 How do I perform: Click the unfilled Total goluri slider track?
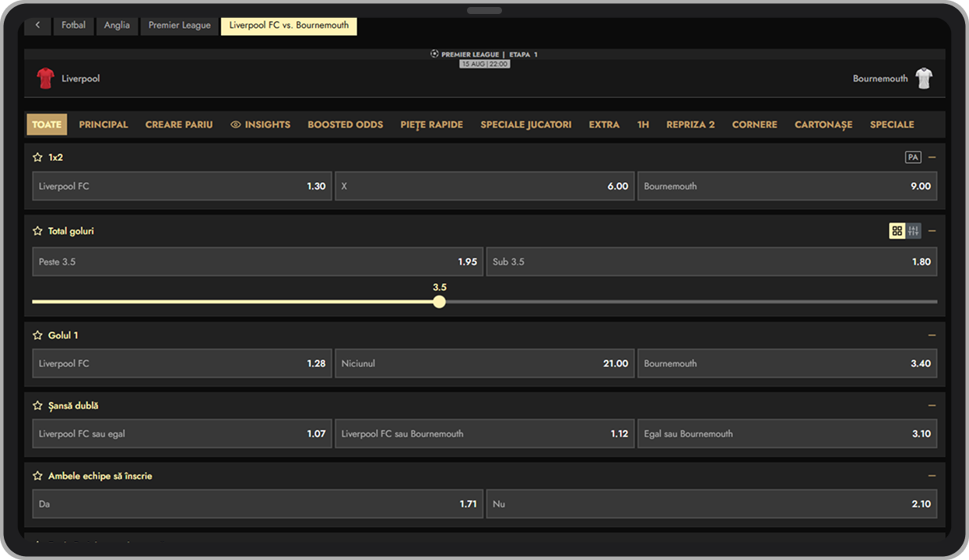click(692, 302)
